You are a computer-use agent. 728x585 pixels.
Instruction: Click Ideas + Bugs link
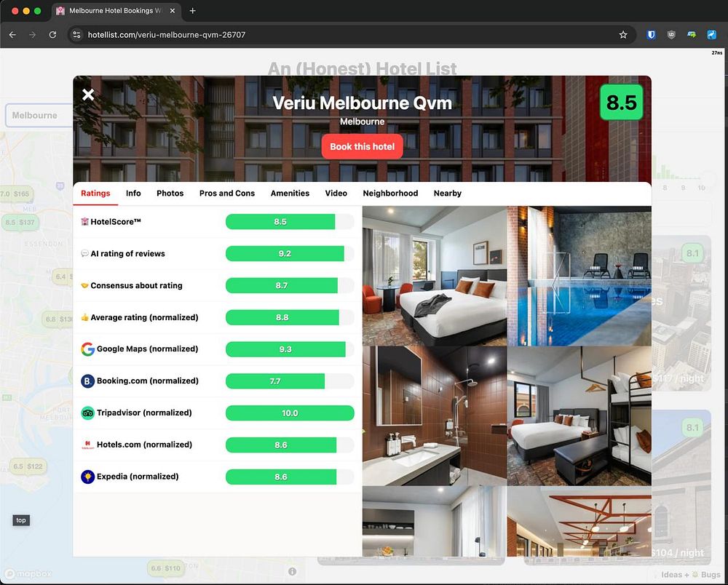[x=690, y=574]
